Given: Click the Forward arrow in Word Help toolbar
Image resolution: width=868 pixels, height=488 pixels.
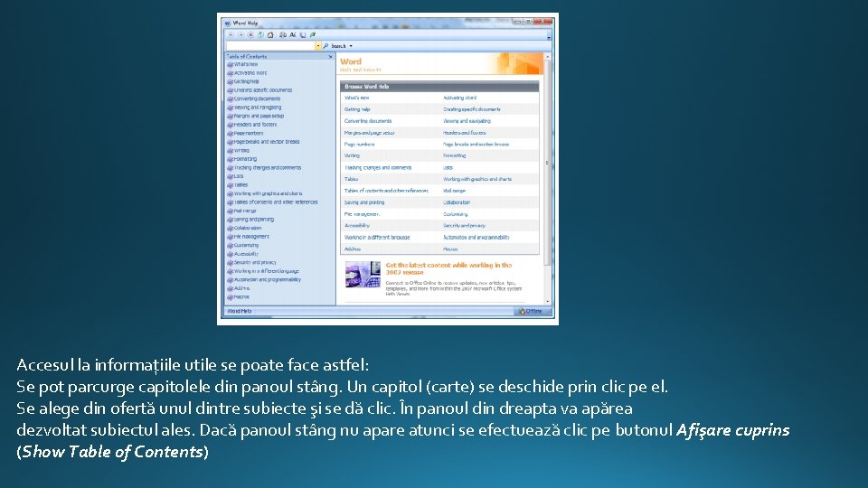Looking at the screenshot, I should 241,35.
